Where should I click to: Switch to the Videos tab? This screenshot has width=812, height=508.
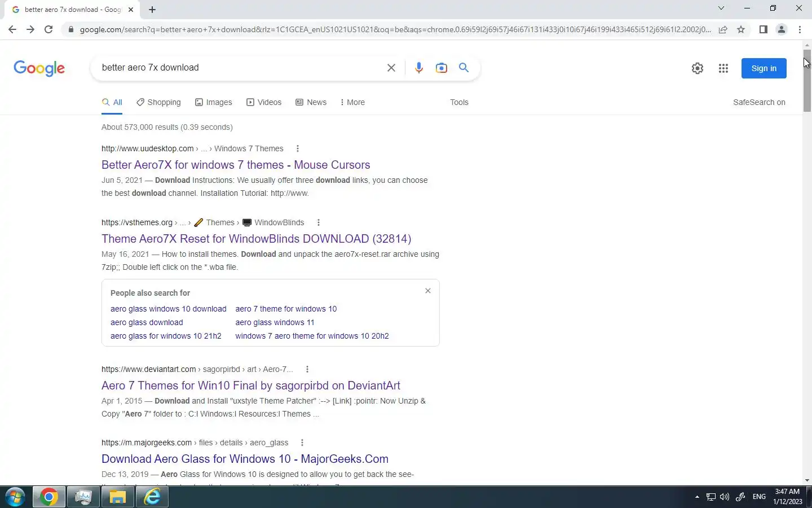pyautogui.click(x=264, y=102)
